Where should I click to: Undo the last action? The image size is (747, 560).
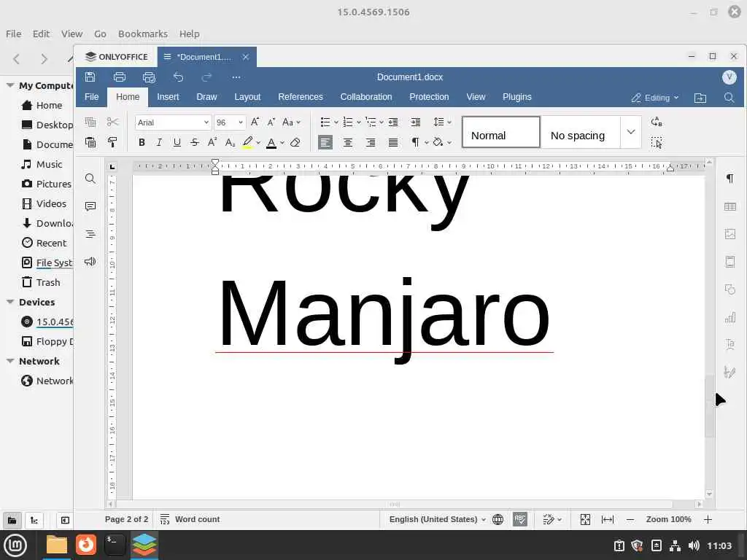tap(178, 77)
